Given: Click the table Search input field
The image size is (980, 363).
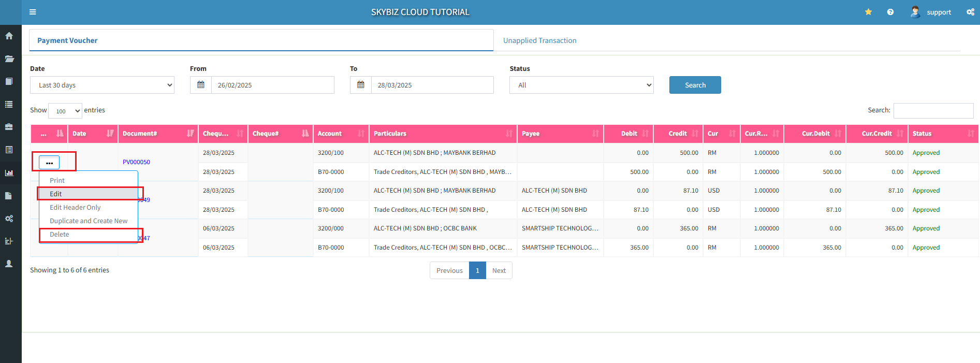Looking at the screenshot, I should pos(933,110).
